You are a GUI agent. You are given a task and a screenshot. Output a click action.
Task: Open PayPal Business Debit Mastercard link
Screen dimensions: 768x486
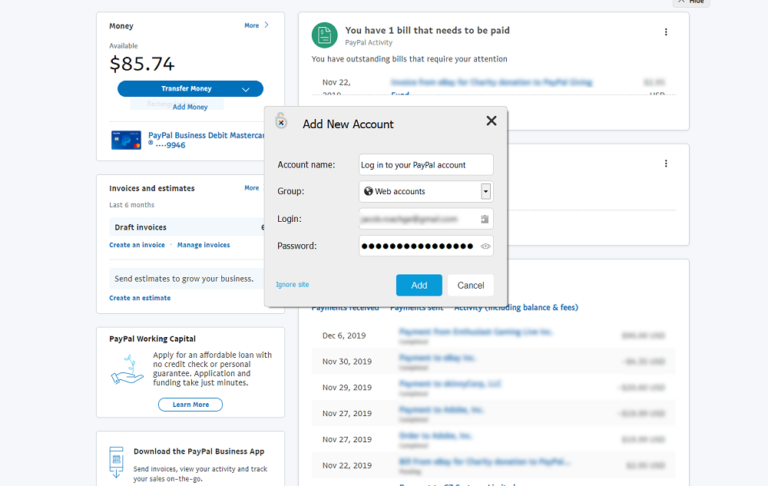tap(206, 140)
